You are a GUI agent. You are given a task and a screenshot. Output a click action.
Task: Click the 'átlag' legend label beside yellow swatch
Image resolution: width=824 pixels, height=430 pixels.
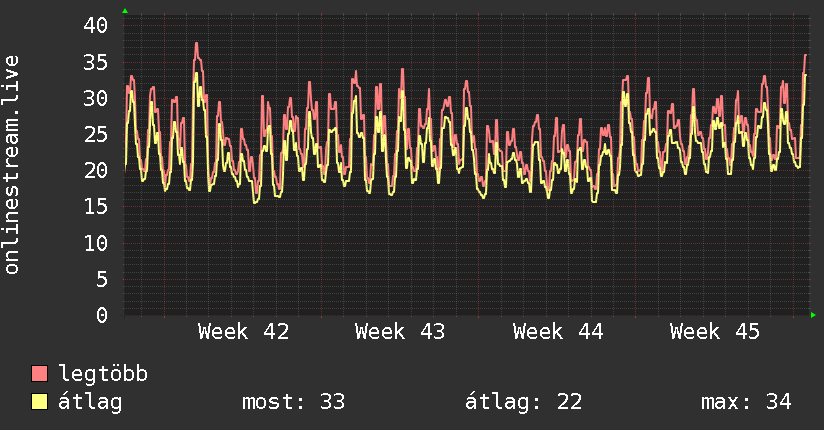90,402
